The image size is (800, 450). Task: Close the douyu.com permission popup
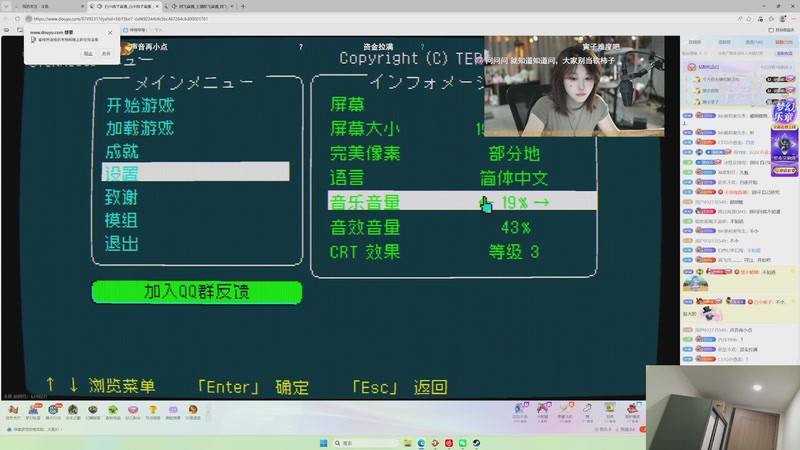click(x=110, y=33)
